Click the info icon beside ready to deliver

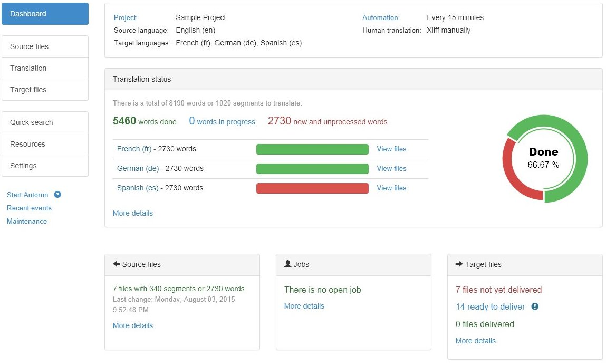pos(535,306)
